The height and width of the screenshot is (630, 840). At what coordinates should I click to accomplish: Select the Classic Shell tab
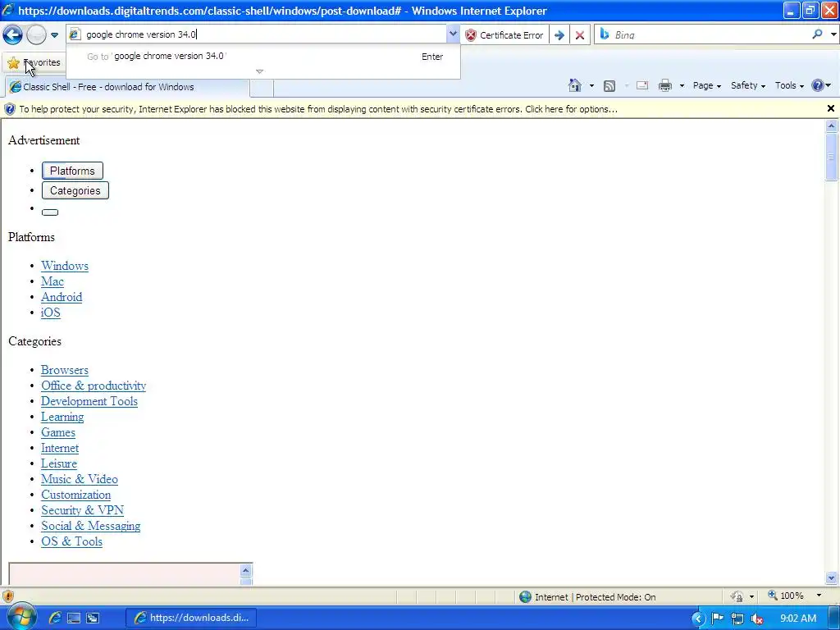coord(127,87)
